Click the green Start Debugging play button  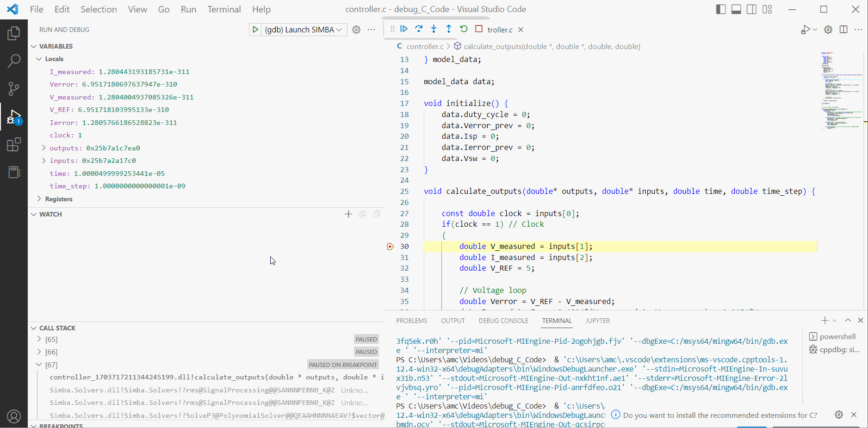[x=255, y=30]
